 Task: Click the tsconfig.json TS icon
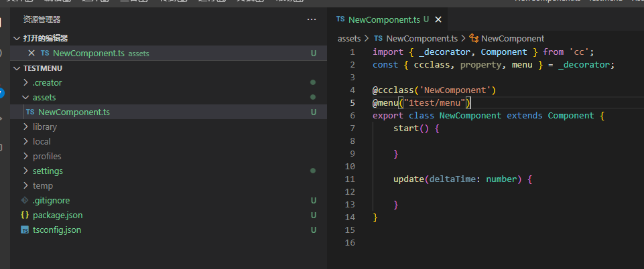click(x=25, y=230)
